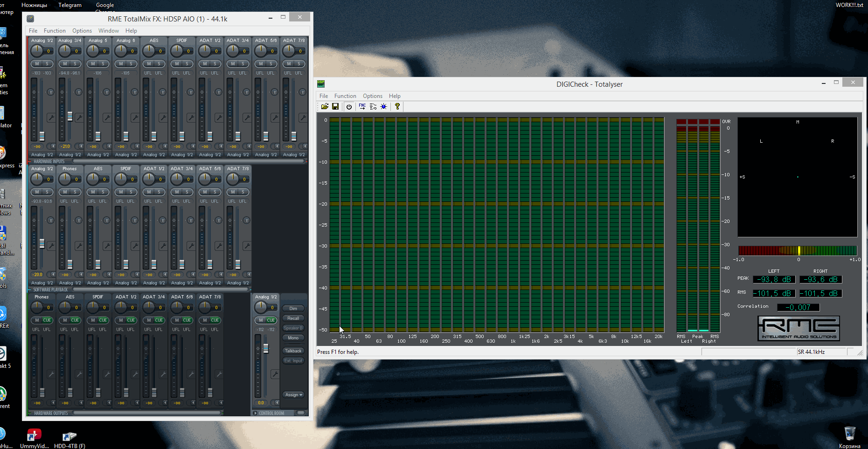Open the Корзина recycle bin desktop icon
868x449 pixels.
pyautogui.click(x=850, y=437)
